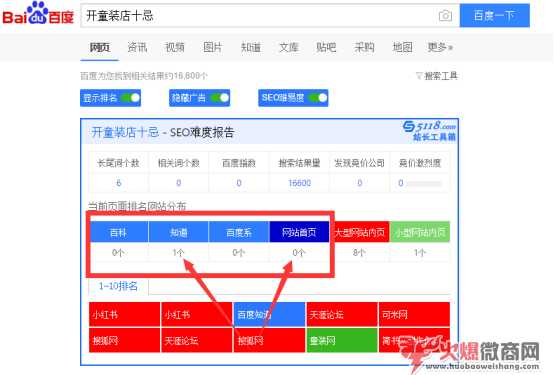Toggle the SEO难易度 switch

point(318,98)
